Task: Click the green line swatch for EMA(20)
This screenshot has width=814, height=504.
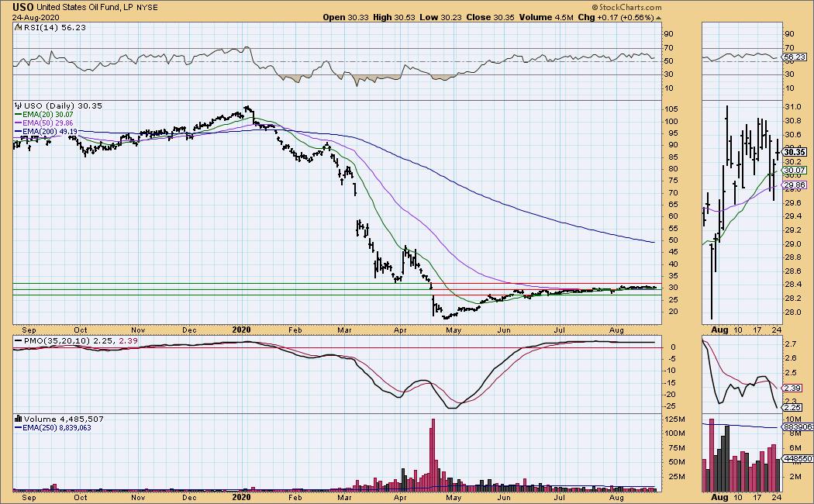Action: (x=18, y=115)
